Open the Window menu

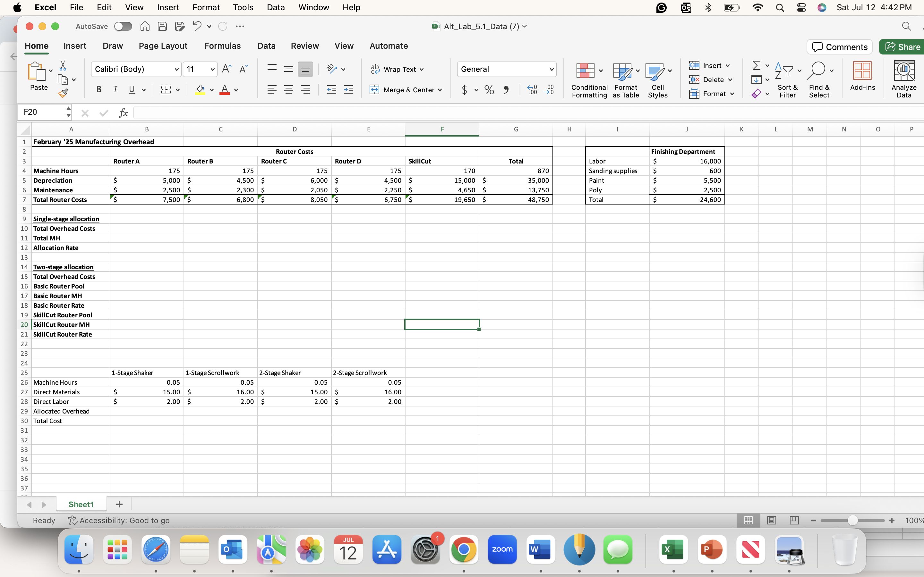click(x=313, y=7)
